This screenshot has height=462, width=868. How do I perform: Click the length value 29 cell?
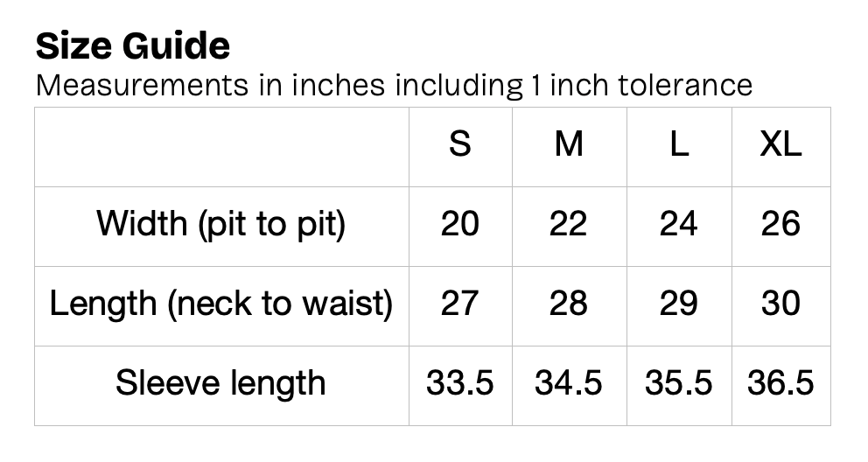point(678,304)
